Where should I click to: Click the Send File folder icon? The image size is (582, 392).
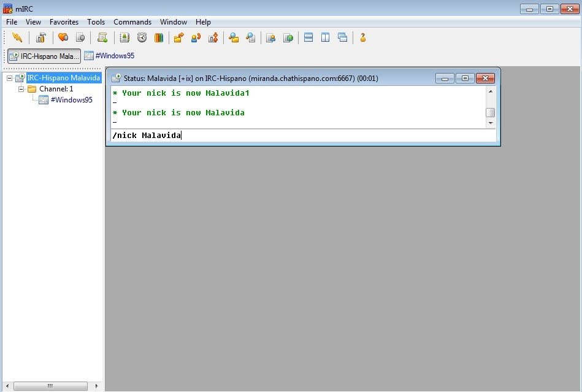coord(179,37)
